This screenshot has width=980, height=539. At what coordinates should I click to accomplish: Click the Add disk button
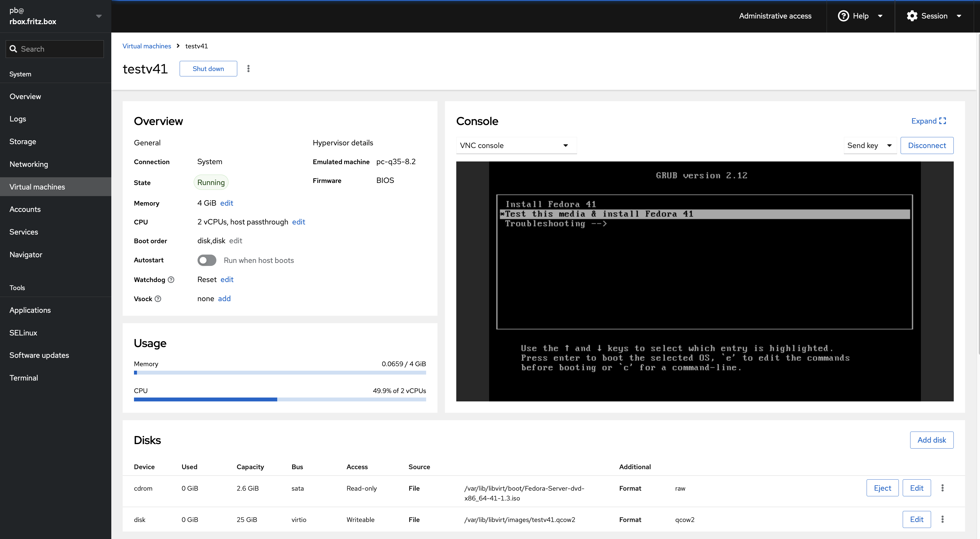tap(931, 440)
